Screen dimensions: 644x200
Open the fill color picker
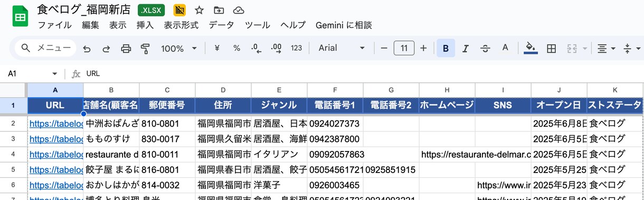point(531,48)
